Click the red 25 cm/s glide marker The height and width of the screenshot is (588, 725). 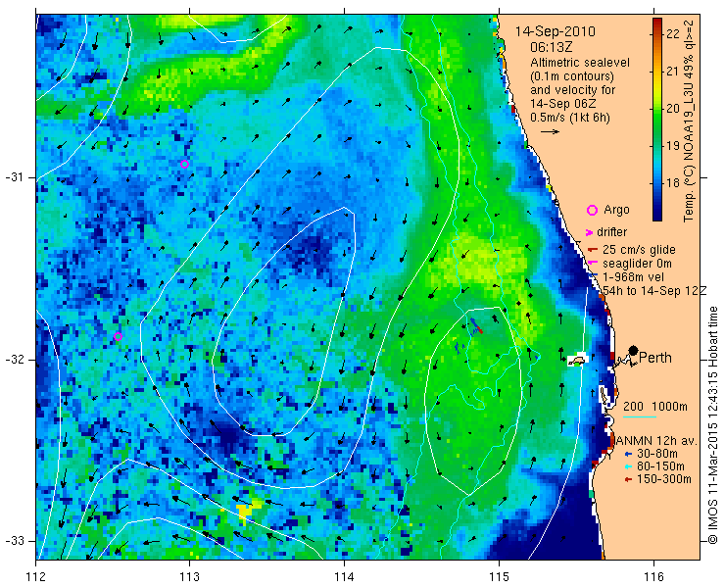click(593, 250)
